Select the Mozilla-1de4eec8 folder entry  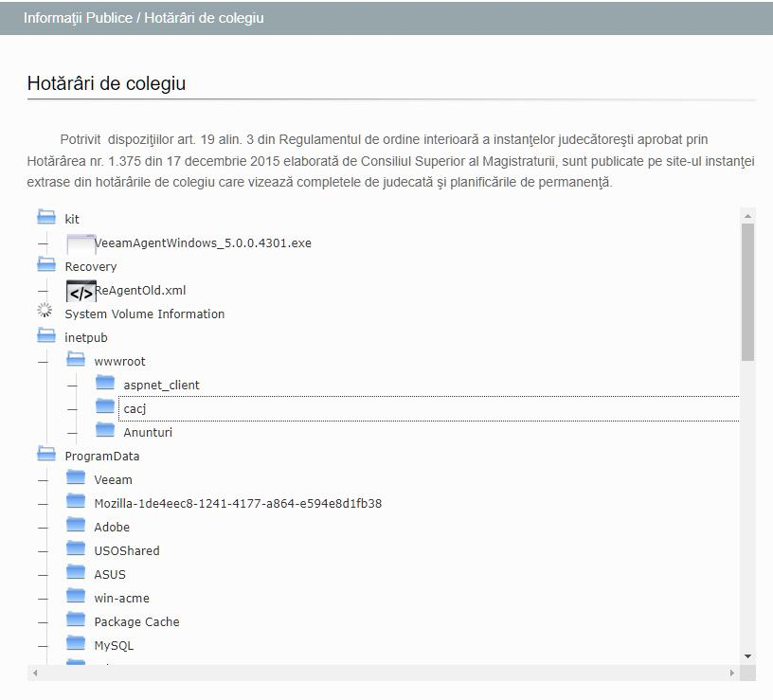(x=237, y=504)
